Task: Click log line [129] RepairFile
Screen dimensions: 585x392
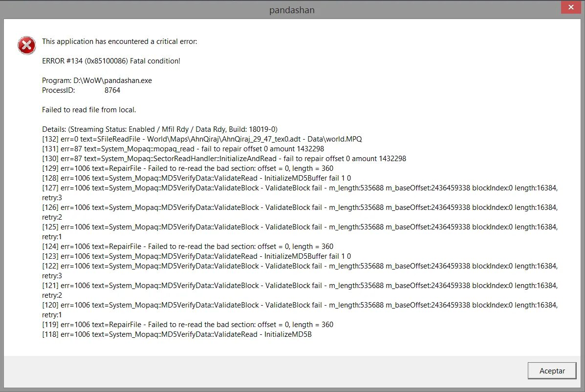Action: 188,168
